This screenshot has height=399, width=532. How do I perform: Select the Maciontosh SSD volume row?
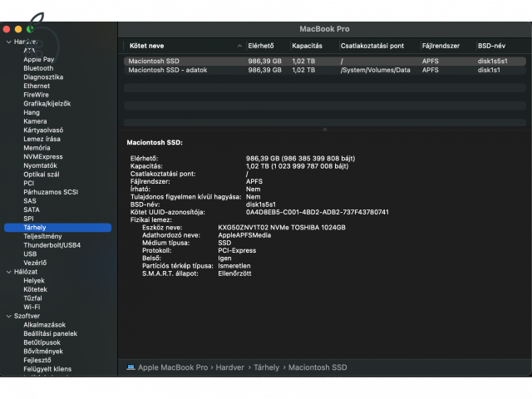click(325, 61)
